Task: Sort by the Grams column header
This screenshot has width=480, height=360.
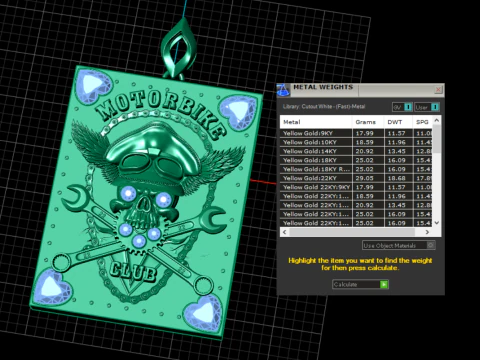Action: (368, 122)
